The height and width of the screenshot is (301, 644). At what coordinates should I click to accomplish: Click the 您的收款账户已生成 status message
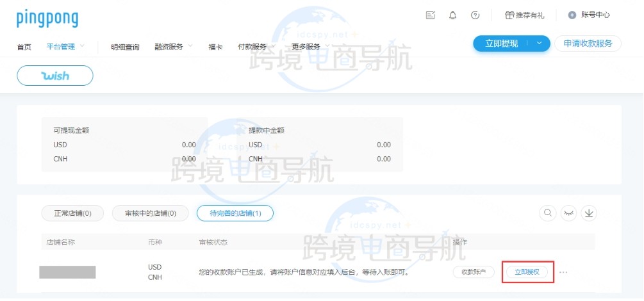[304, 272]
